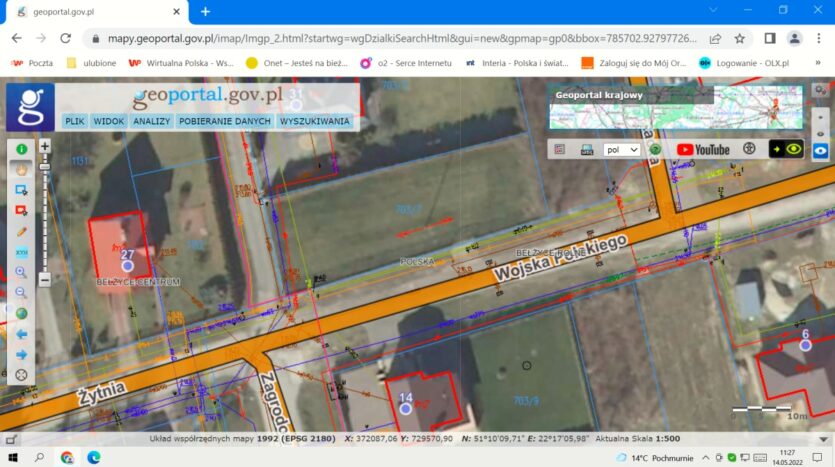Open the WIDOK menu

click(x=109, y=121)
